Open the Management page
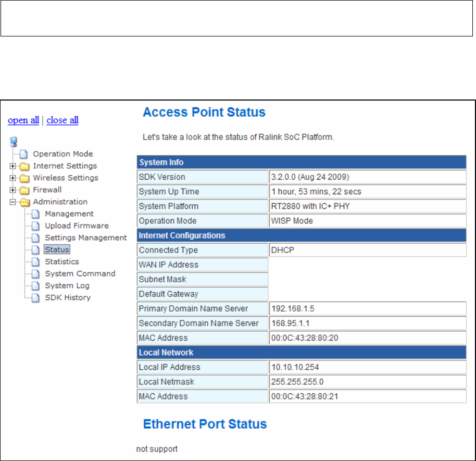Image resolution: width=476 pixels, height=461 pixels. (69, 214)
